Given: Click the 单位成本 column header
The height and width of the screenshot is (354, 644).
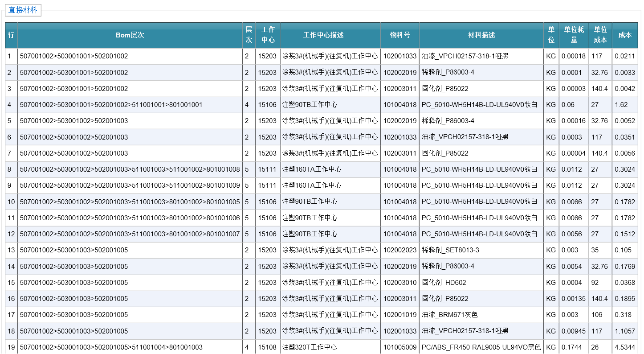Looking at the screenshot, I should tap(600, 35).
